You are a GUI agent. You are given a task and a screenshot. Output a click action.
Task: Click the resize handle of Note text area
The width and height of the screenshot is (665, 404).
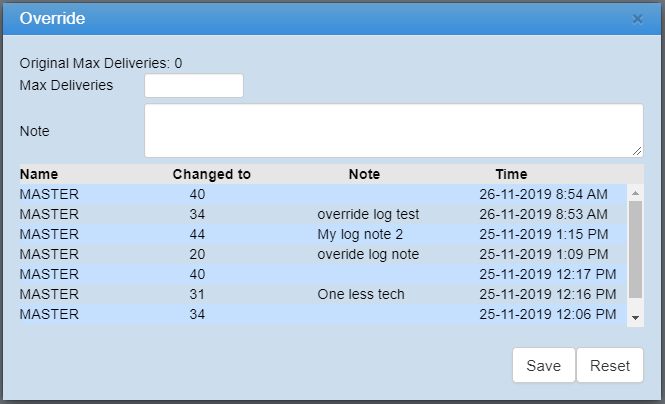point(637,152)
